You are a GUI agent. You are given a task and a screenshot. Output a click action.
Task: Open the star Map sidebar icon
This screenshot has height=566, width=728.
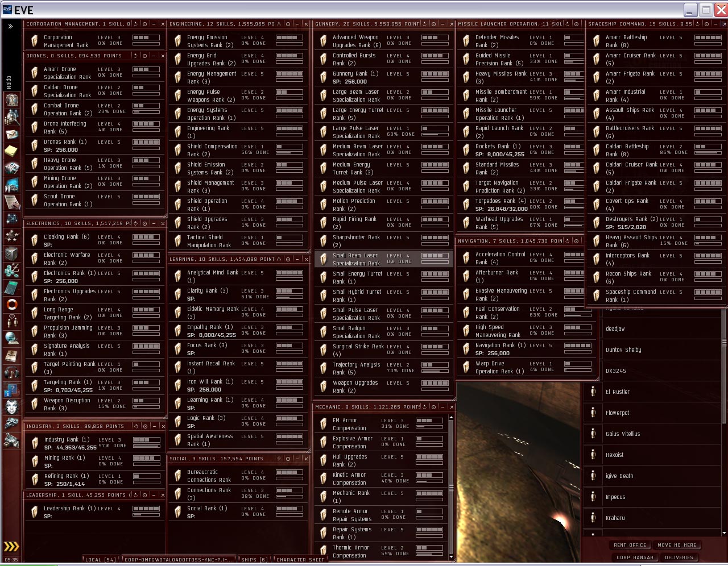click(x=12, y=219)
